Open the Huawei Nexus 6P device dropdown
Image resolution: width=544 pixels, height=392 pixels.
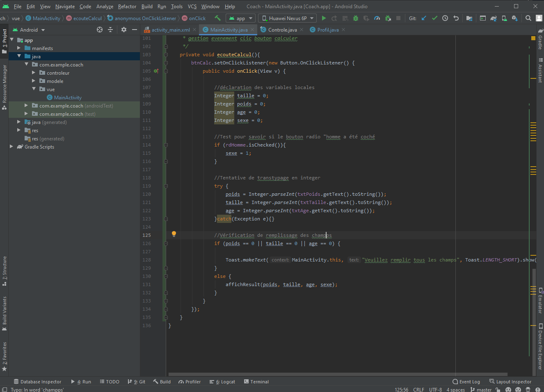288,18
